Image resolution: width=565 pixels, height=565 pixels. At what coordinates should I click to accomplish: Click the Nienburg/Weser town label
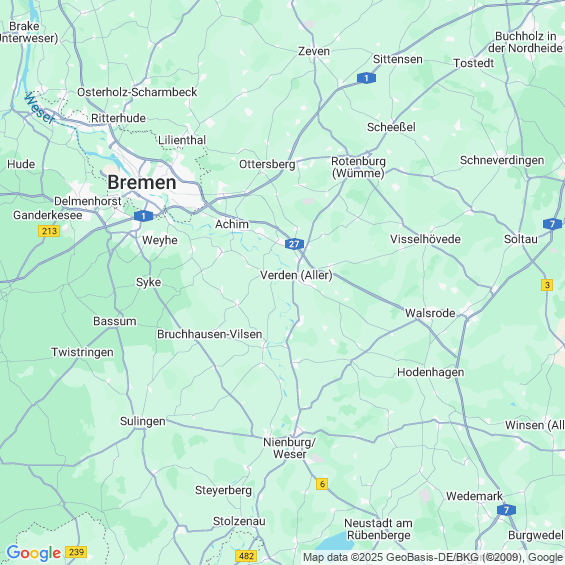click(290, 448)
